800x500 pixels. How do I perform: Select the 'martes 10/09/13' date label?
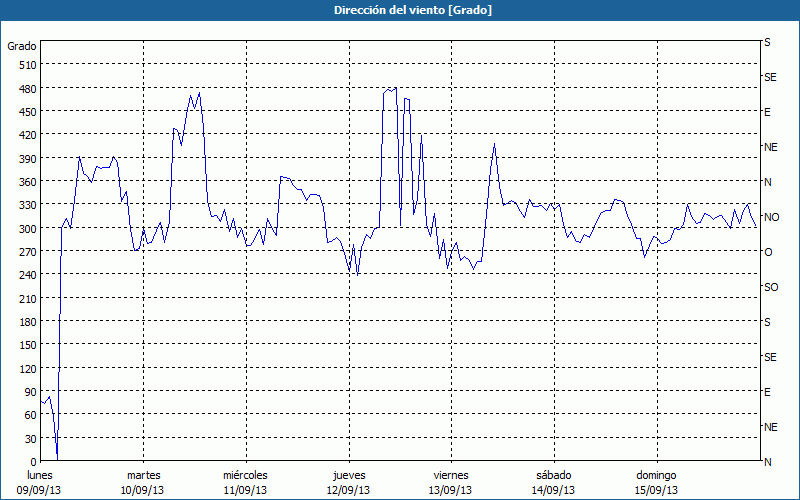143,482
